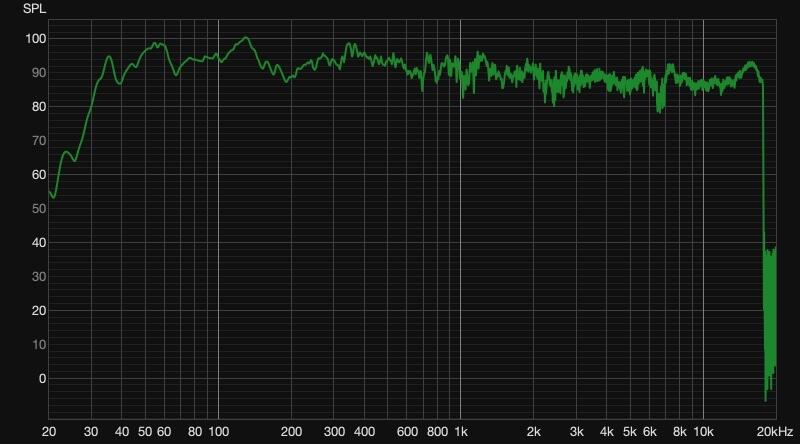Click the 10 label on SPL axis
The image size is (800, 444).
[39, 344]
